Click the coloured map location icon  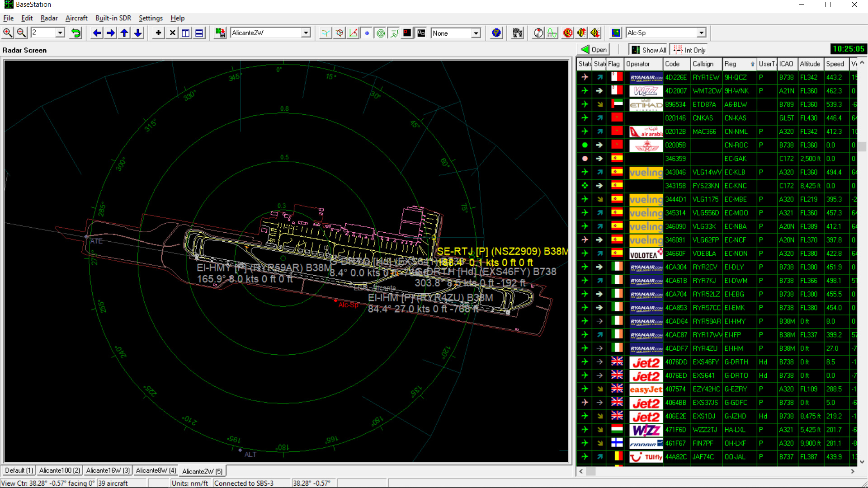[x=616, y=33]
